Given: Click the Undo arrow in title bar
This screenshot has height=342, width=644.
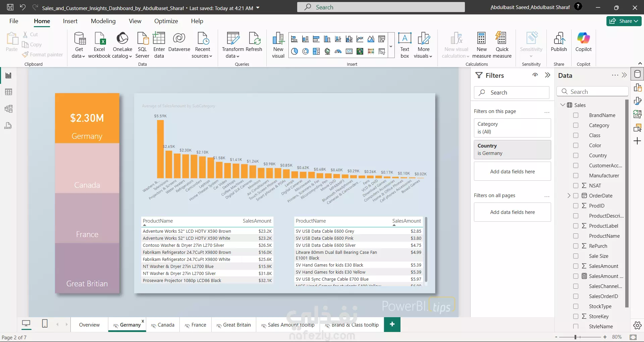Looking at the screenshot, I should 22,7.
